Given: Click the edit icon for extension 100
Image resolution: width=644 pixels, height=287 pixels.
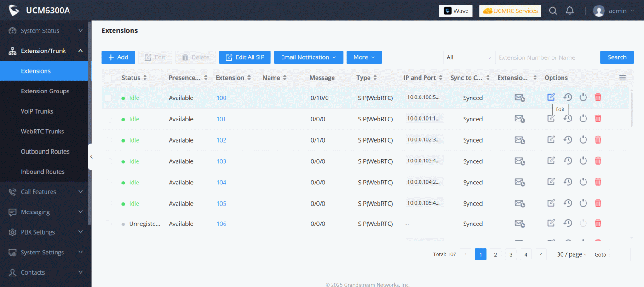Looking at the screenshot, I should (551, 97).
